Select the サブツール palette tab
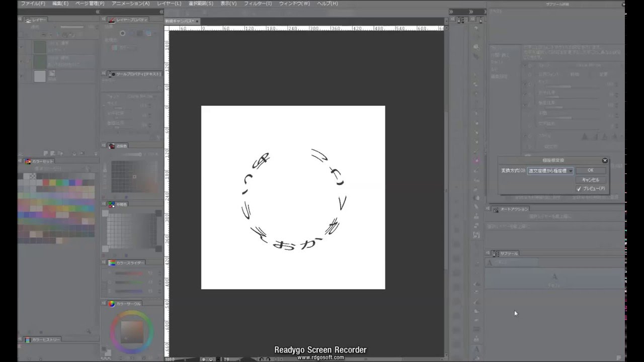The image size is (644, 362). pos(506,253)
